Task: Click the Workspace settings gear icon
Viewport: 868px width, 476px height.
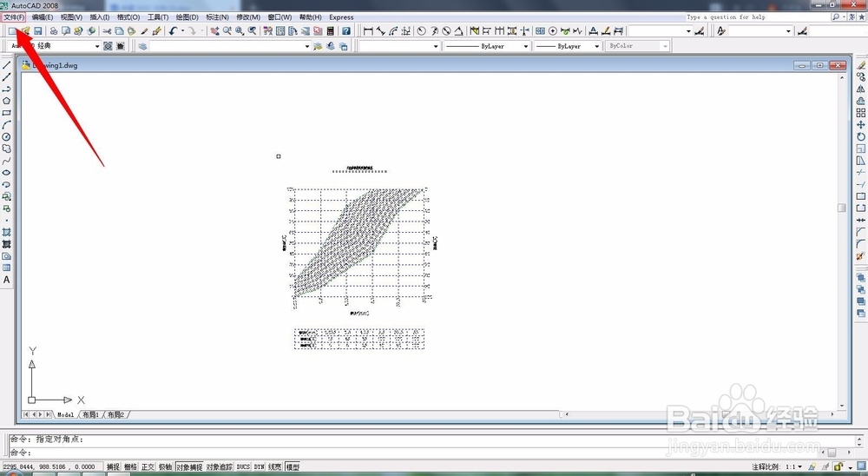Action: [x=108, y=46]
